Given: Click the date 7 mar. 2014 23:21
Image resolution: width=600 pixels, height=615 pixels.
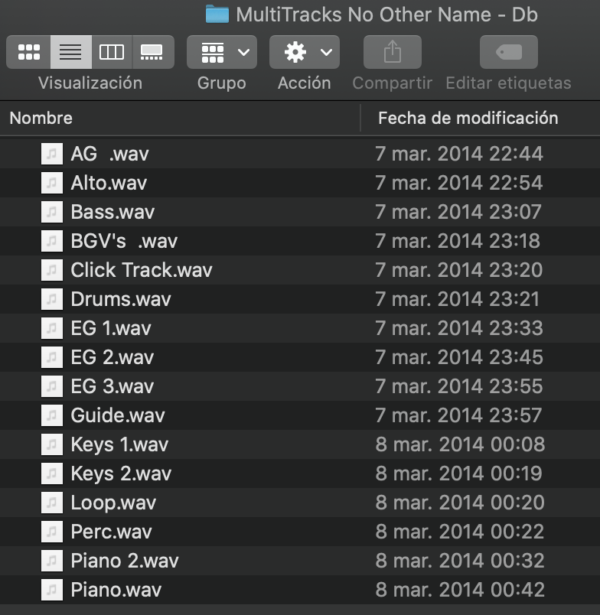Looking at the screenshot, I should [457, 299].
